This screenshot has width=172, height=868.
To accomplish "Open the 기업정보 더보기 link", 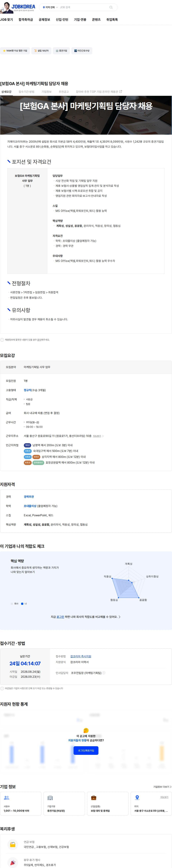I will (x=162, y=787).
